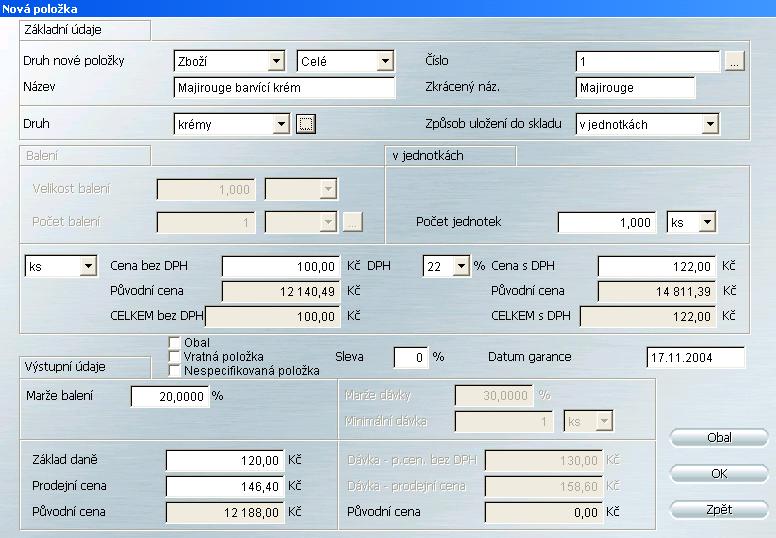Select the Základní údaje tab

click(84, 30)
